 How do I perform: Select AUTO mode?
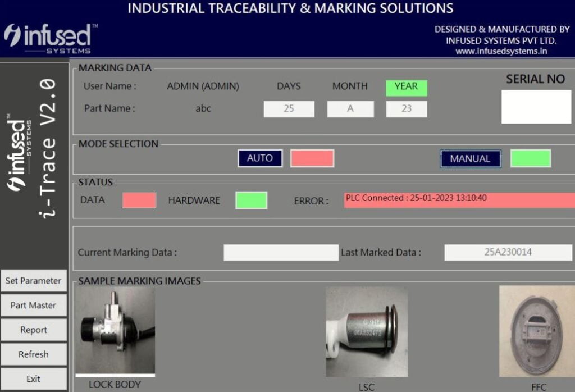tap(259, 158)
